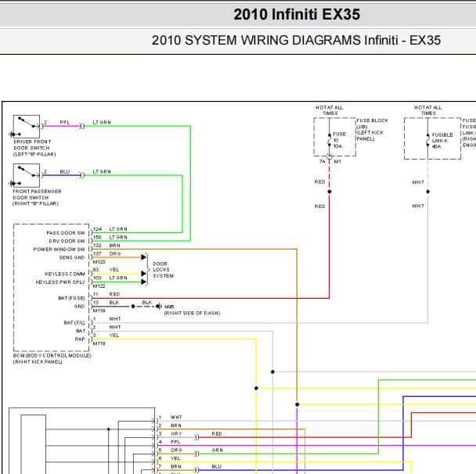Click the arrowhead on the orange SENS GND wire
Image resolution: width=476 pixels, height=474 pixels.
pyautogui.click(x=143, y=257)
